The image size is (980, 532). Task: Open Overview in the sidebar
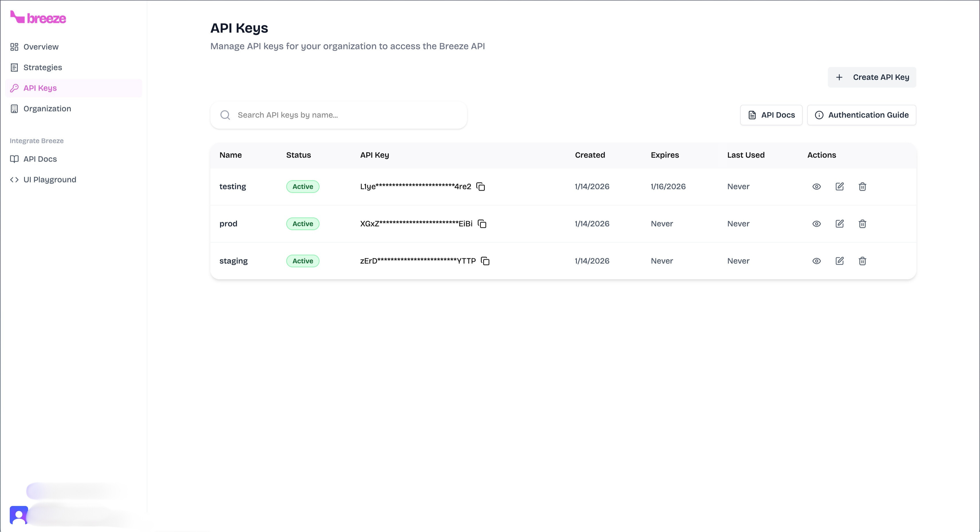[x=41, y=47]
